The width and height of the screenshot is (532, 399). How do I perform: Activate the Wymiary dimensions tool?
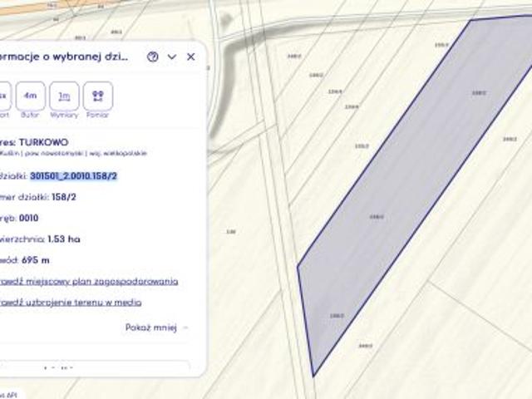point(64,96)
